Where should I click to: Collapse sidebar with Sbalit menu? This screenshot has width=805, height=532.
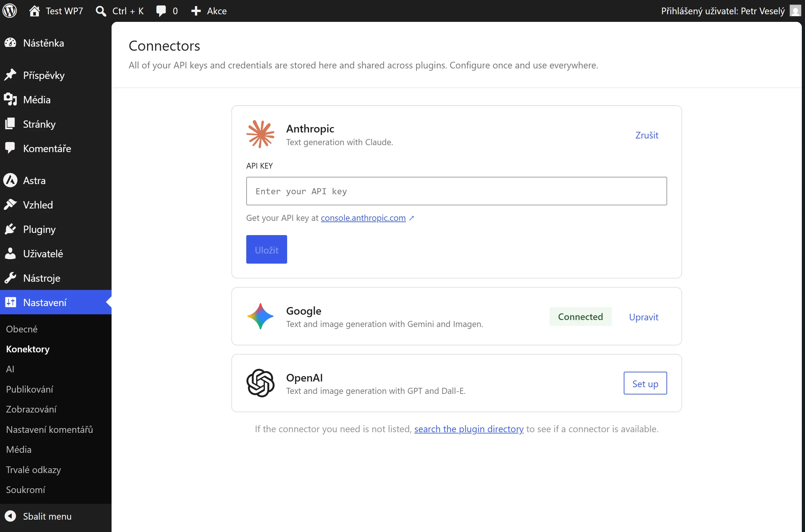47,516
